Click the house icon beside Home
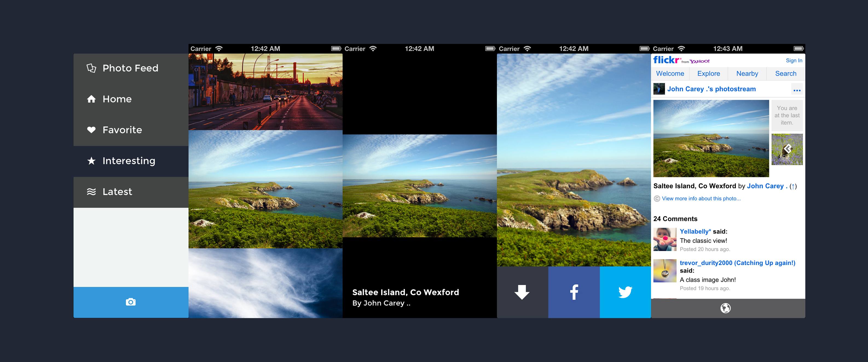The height and width of the screenshot is (362, 868). coord(91,99)
